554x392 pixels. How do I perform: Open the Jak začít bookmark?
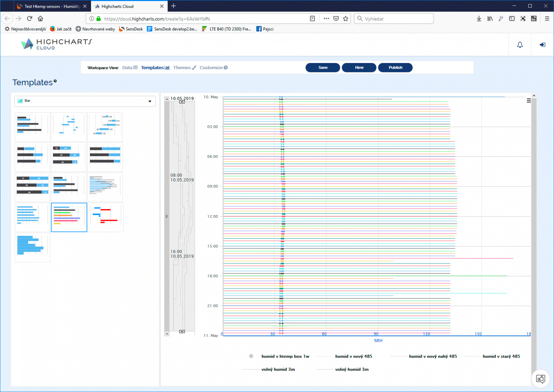pyautogui.click(x=61, y=29)
